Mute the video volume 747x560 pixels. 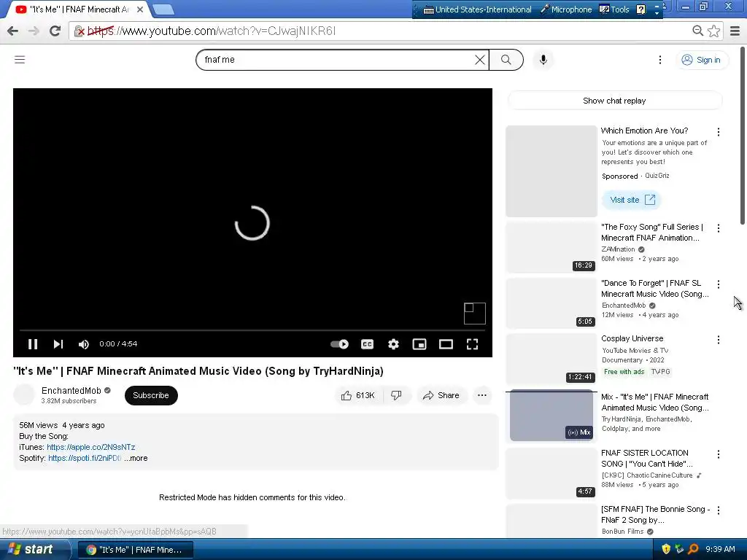(x=83, y=344)
